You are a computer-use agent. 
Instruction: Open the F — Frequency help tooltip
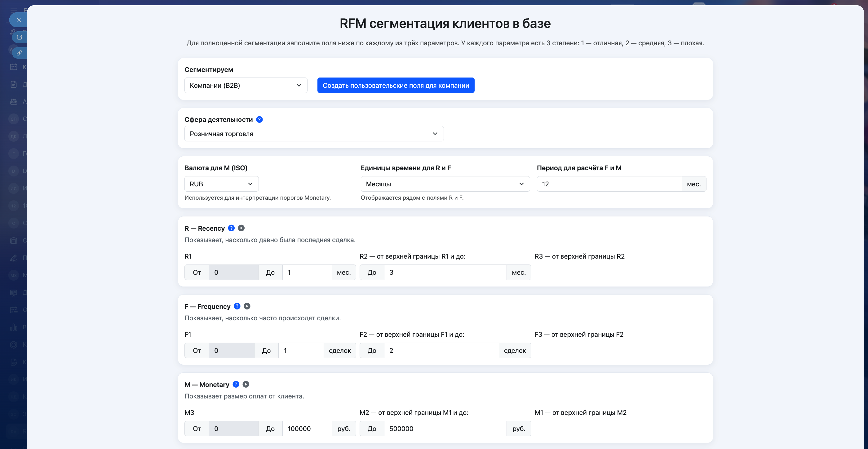tap(237, 306)
